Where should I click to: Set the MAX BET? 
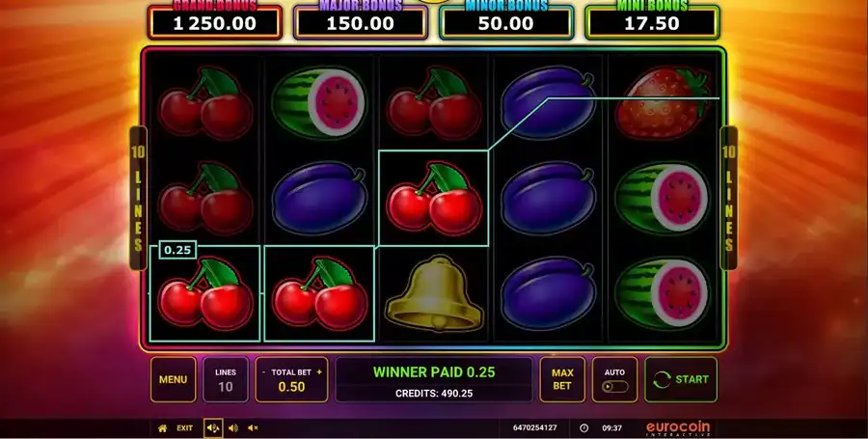tap(562, 380)
